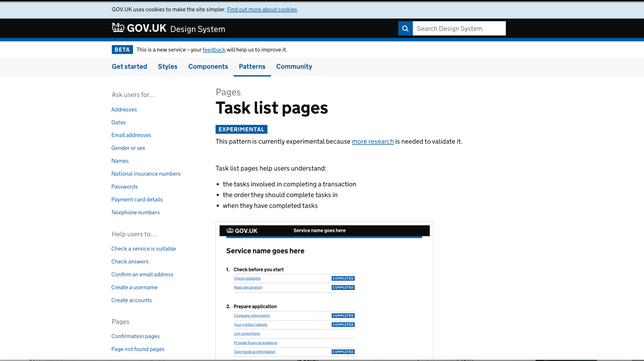Open the Community tab
Screen dimensions: 644x361
click(294, 66)
